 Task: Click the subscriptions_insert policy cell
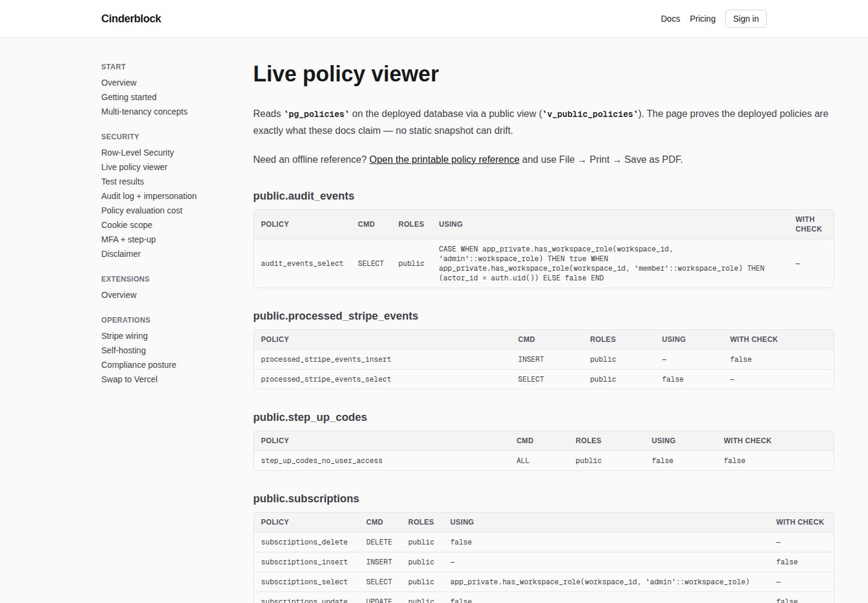(x=304, y=562)
